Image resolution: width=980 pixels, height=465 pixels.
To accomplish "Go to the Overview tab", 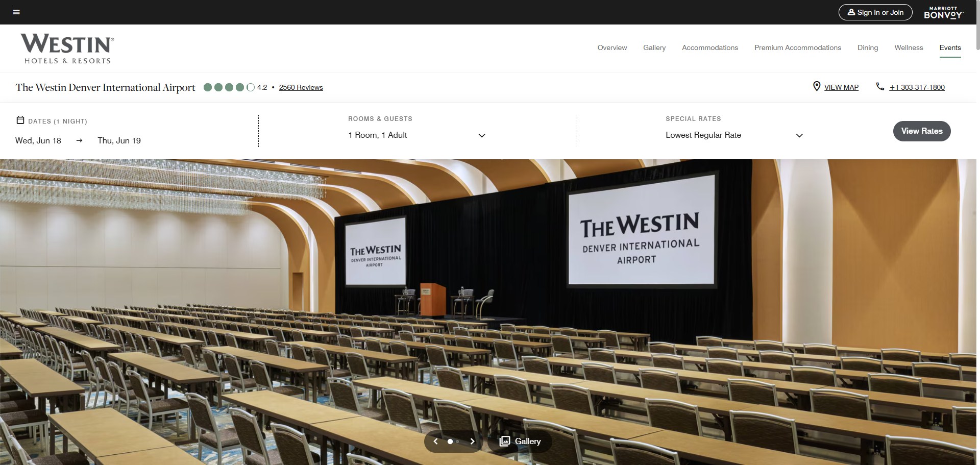I will click(x=612, y=47).
